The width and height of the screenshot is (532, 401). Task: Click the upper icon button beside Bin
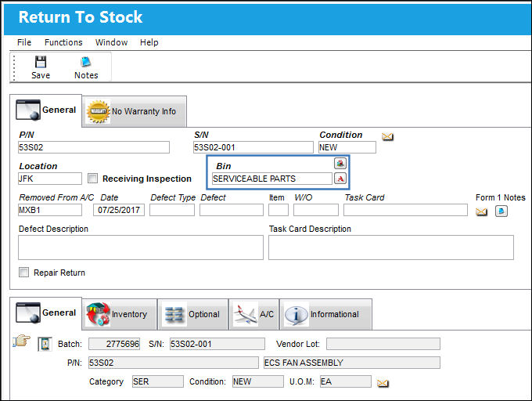[x=340, y=164]
